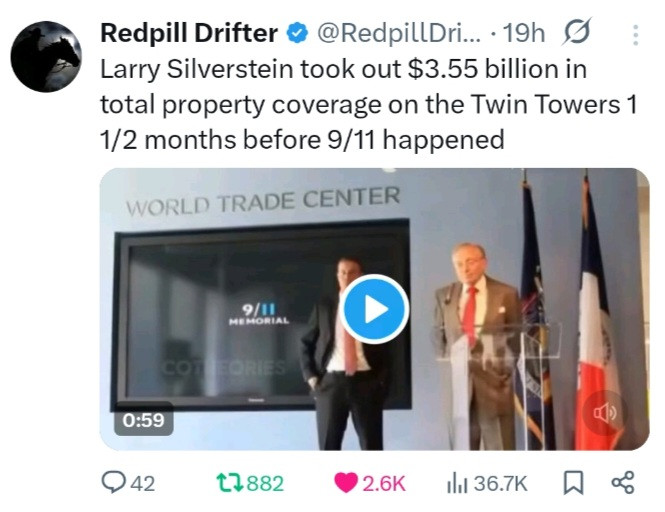Tap the retweet icon with 882 reposts
Screen dimensions: 665x512
coord(229,484)
